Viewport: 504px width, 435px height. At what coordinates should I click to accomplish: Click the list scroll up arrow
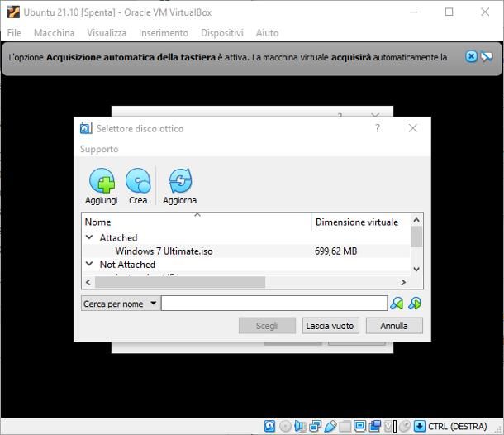point(416,220)
